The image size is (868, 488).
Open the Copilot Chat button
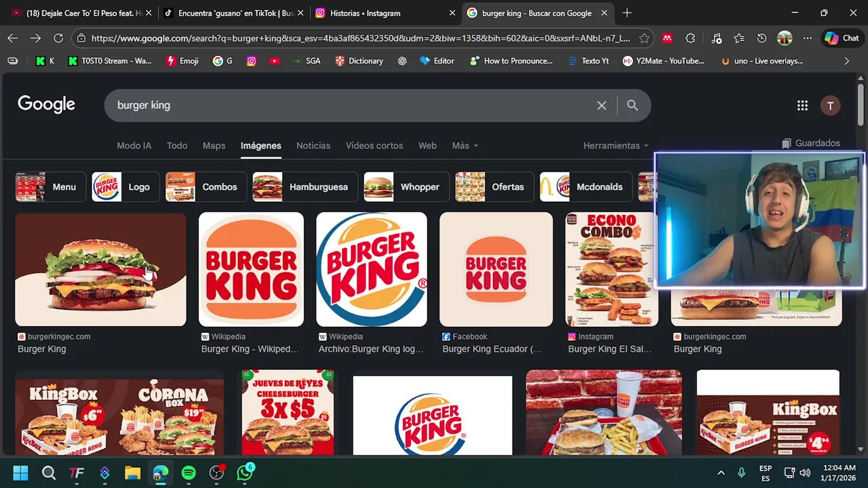point(842,39)
